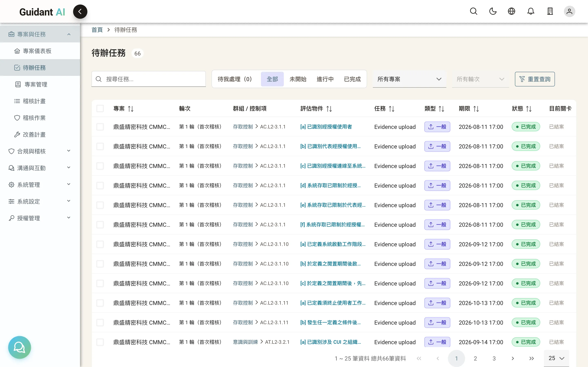Image resolution: width=588 pixels, height=367 pixels.
Task: Open the search icon in top bar
Action: [x=473, y=11]
